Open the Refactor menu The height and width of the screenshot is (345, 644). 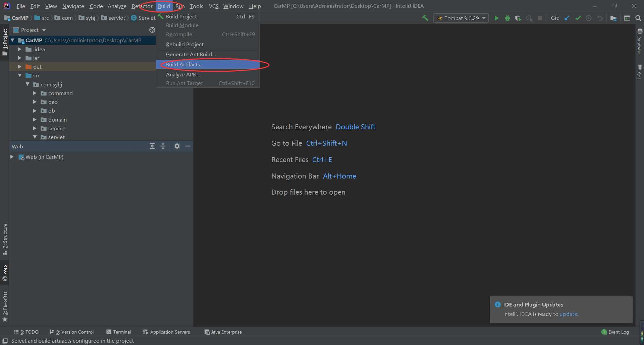coord(142,6)
